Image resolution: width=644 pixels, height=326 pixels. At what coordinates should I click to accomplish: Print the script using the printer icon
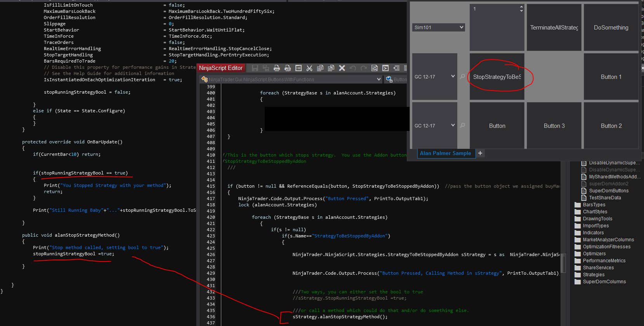pos(277,68)
